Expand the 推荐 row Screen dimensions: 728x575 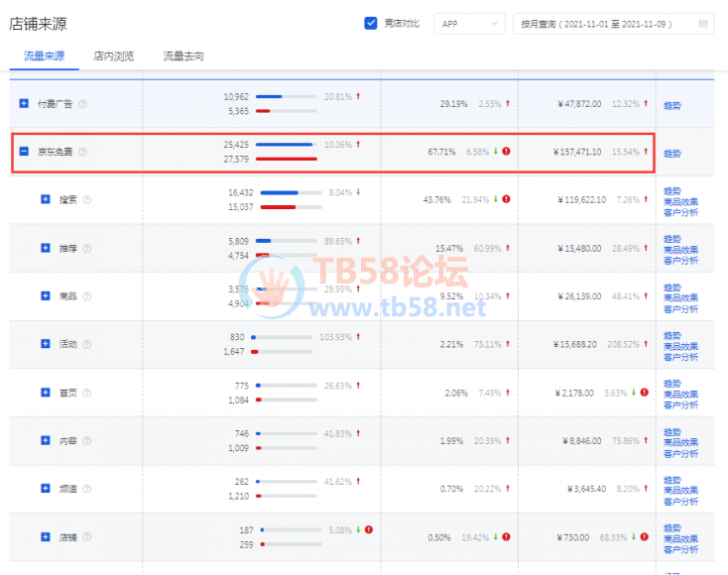point(46,248)
